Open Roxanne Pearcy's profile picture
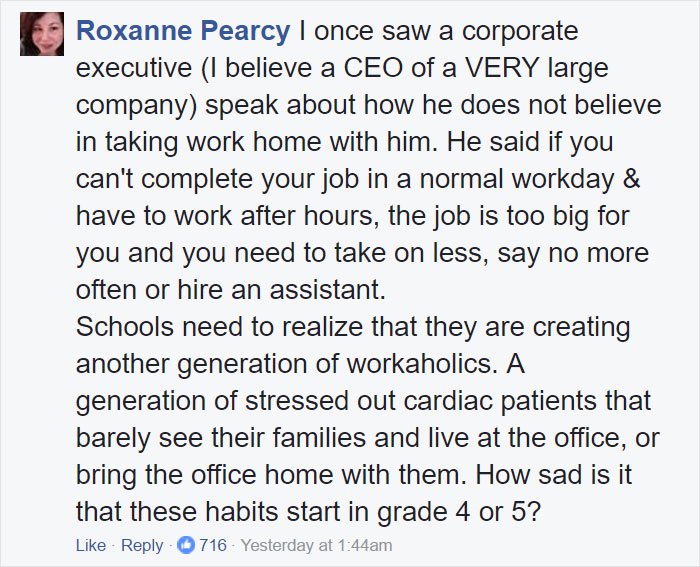 click(x=42, y=34)
